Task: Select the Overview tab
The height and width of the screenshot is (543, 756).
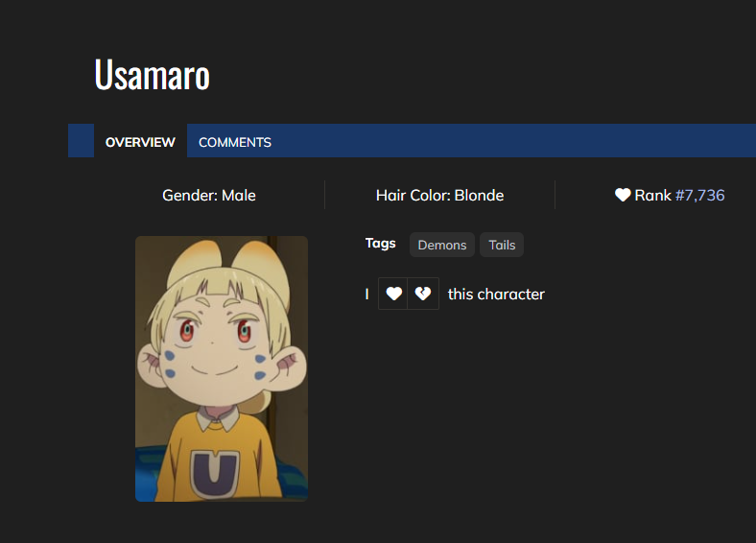Action: (x=140, y=142)
